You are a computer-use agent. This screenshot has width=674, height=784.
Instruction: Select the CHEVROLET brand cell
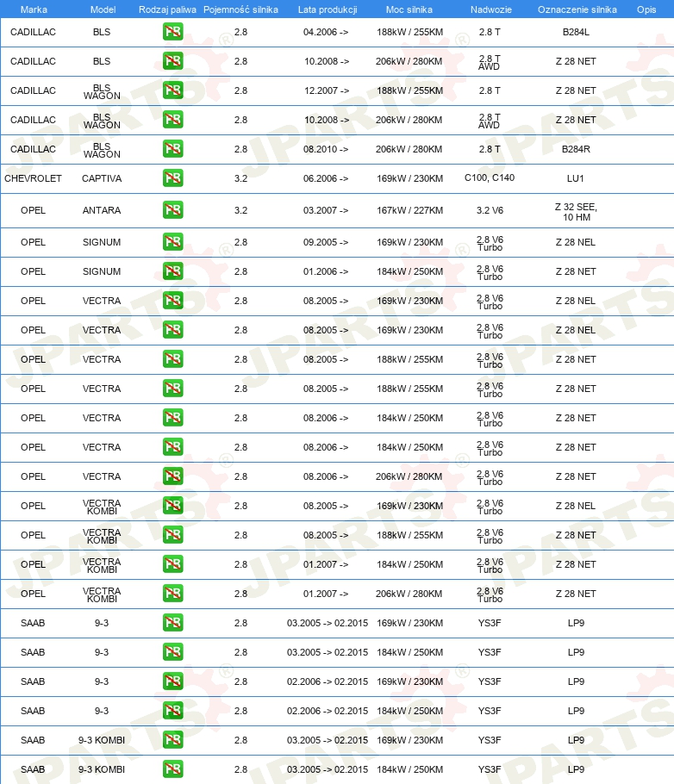[x=33, y=178]
